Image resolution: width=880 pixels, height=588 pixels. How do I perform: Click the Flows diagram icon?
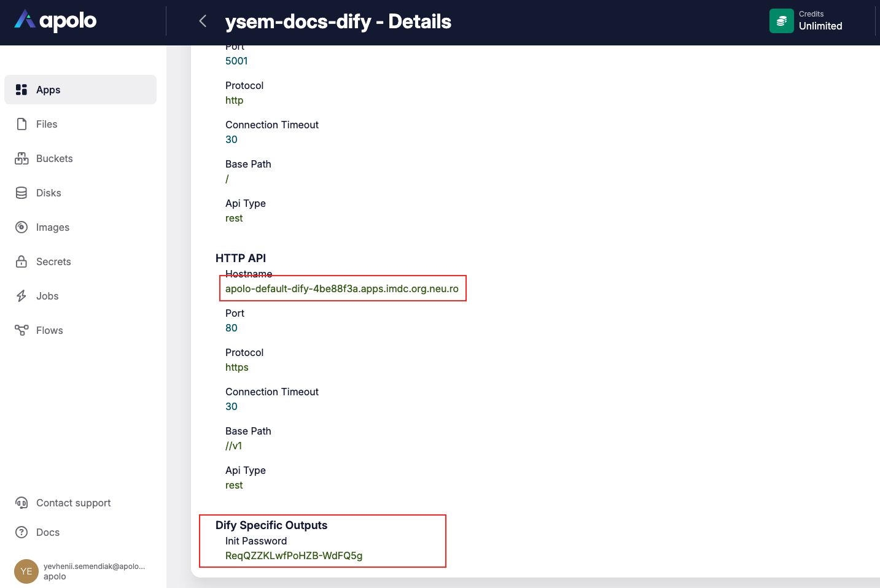[x=21, y=330]
